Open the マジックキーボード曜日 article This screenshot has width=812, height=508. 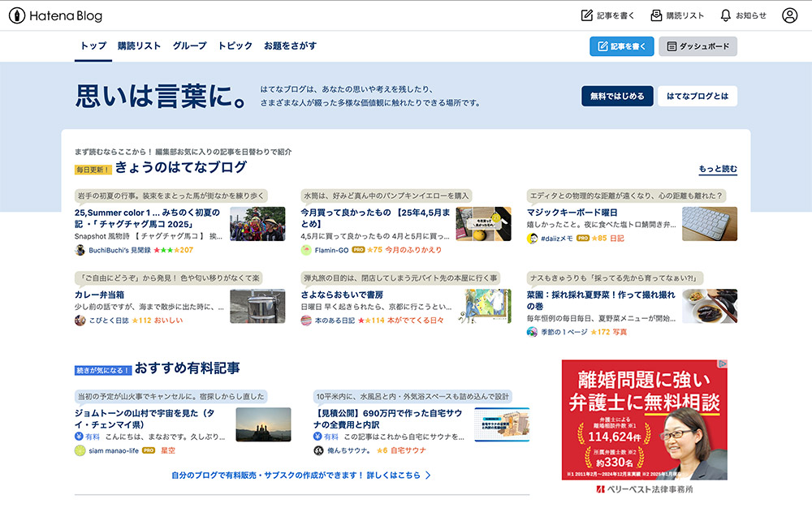[x=572, y=213]
